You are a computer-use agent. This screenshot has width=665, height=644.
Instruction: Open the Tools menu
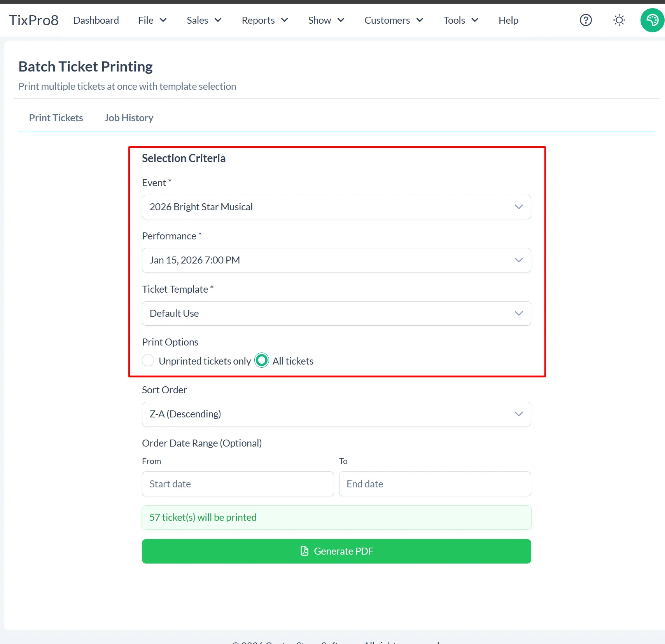(461, 20)
